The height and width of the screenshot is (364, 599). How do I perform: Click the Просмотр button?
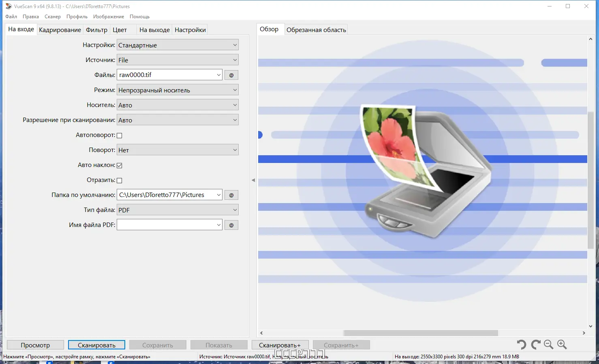(35, 345)
